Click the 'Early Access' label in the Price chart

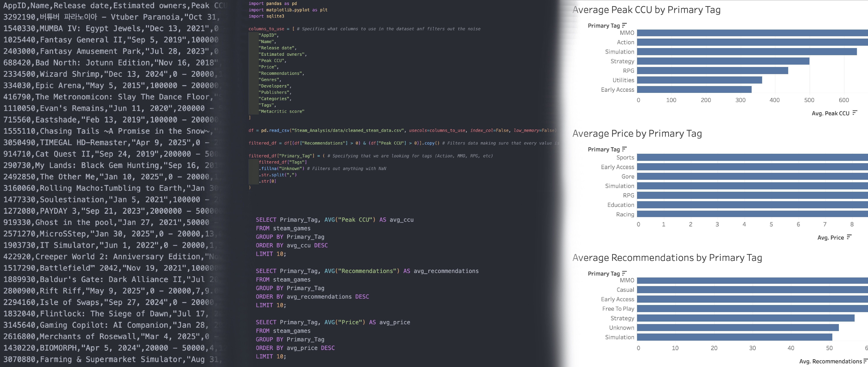coord(617,167)
